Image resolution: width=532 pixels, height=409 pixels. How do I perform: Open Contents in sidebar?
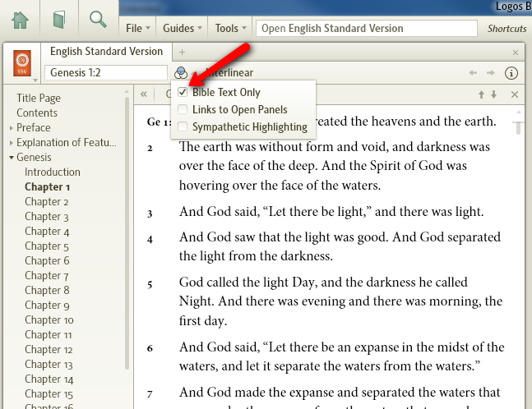[37, 113]
